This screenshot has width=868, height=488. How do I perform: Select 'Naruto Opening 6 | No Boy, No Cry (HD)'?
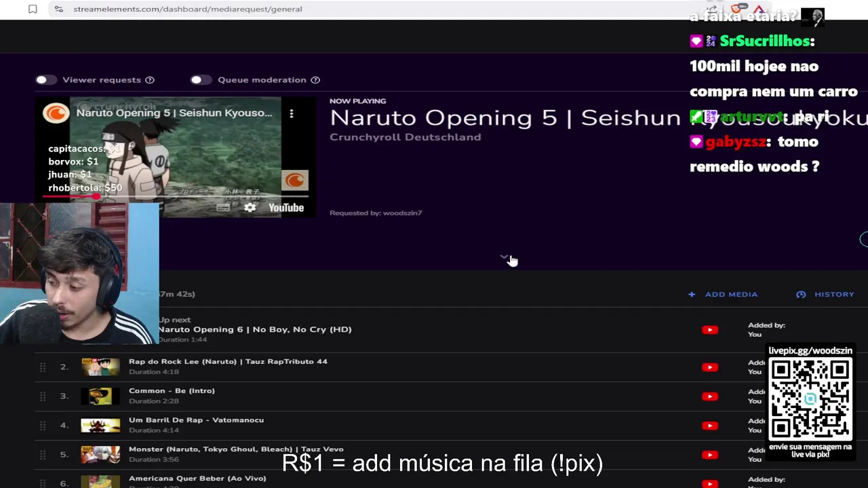255,329
